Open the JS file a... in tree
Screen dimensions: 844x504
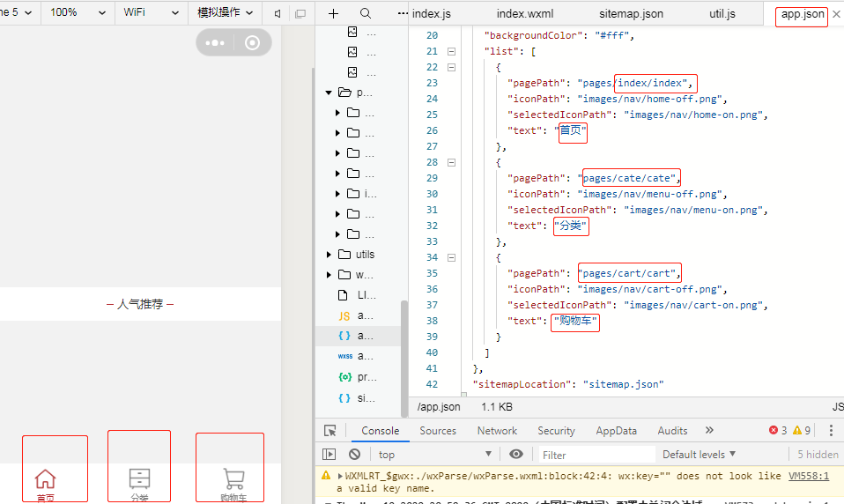(358, 315)
